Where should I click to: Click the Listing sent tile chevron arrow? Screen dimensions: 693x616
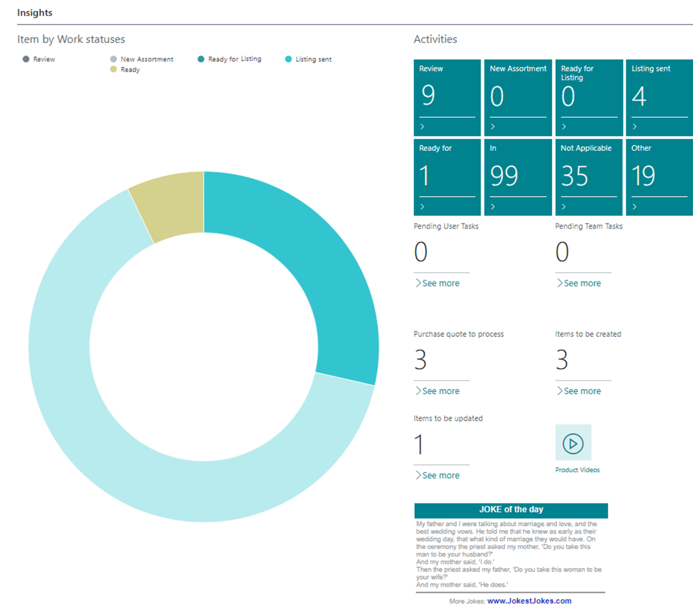(x=634, y=127)
